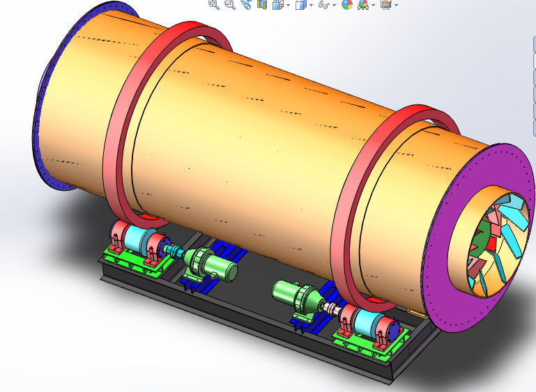Expand the View Orientation dropdown arrow

click(x=288, y=5)
